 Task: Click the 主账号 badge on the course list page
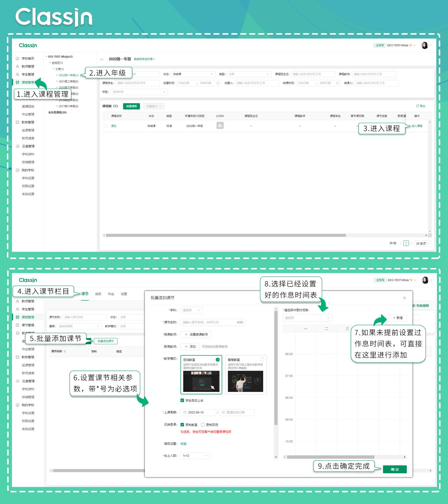pos(379,45)
